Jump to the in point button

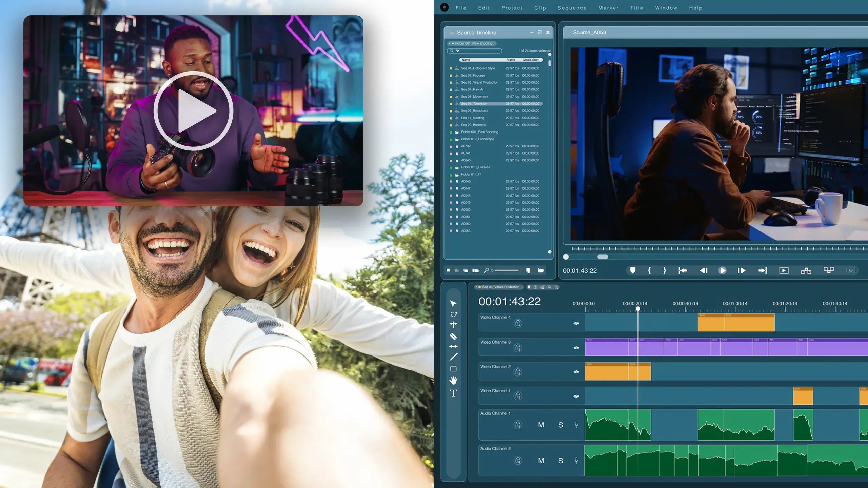(683, 270)
